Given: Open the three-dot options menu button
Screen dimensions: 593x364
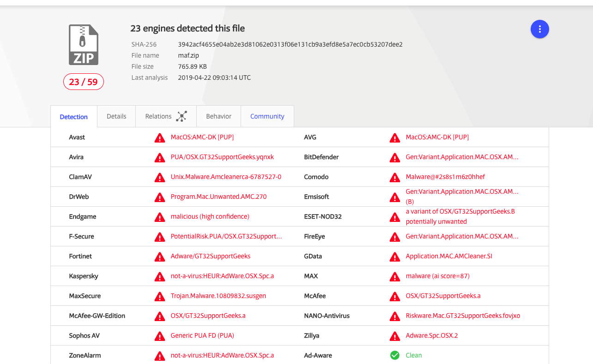Looking at the screenshot, I should click(x=539, y=29).
